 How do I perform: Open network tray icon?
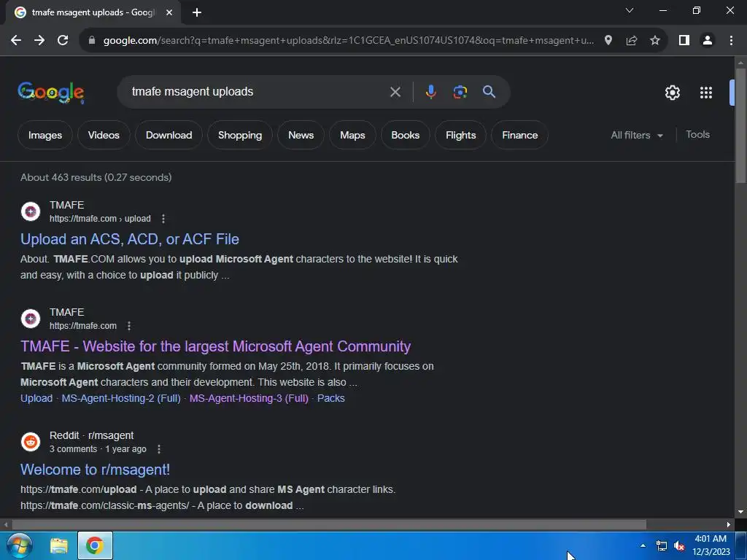point(662,545)
